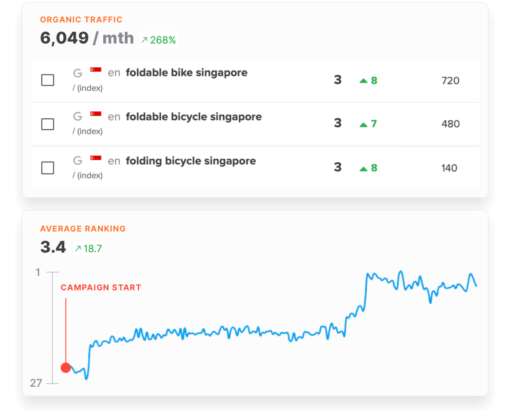This screenshot has width=510, height=420.
Task: Check the foldable bike singapore checkbox
Action: pyautogui.click(x=48, y=80)
